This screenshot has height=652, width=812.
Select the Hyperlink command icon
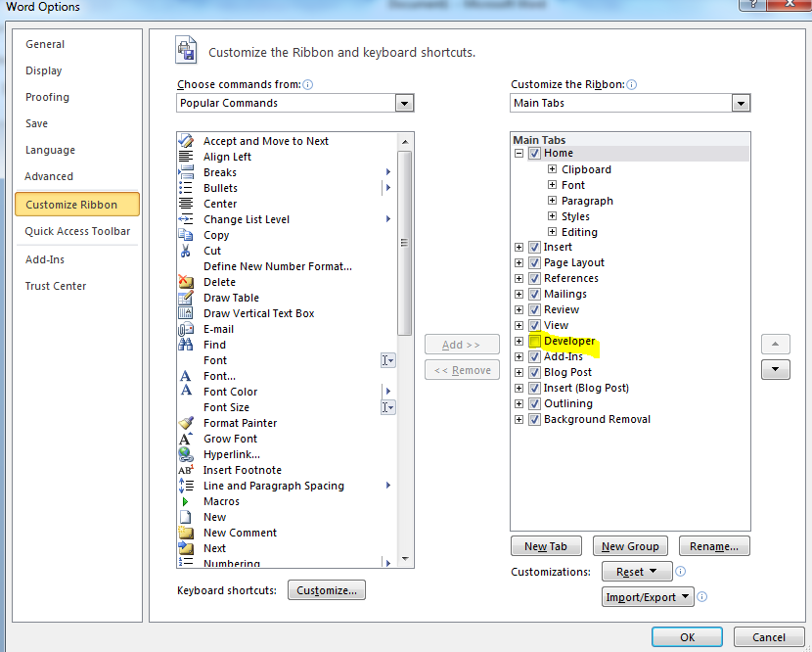click(x=186, y=454)
